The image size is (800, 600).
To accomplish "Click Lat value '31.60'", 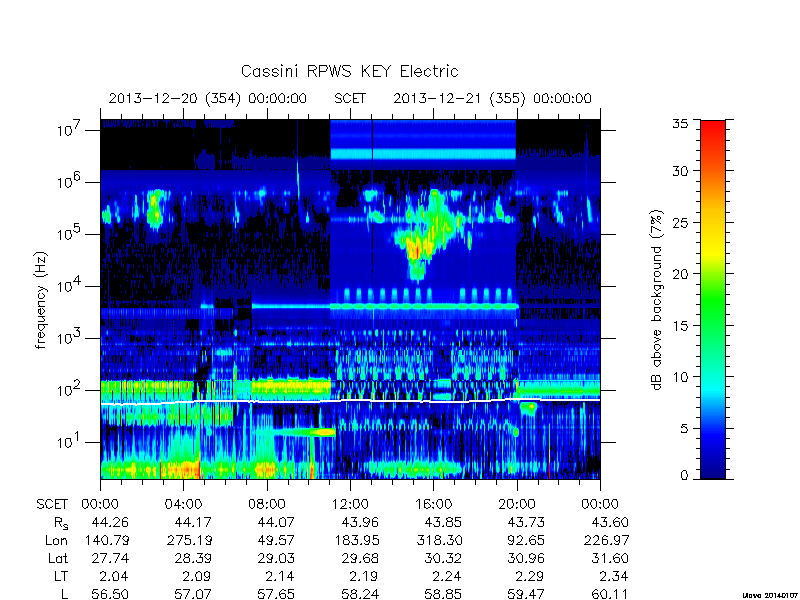I will coord(610,558).
